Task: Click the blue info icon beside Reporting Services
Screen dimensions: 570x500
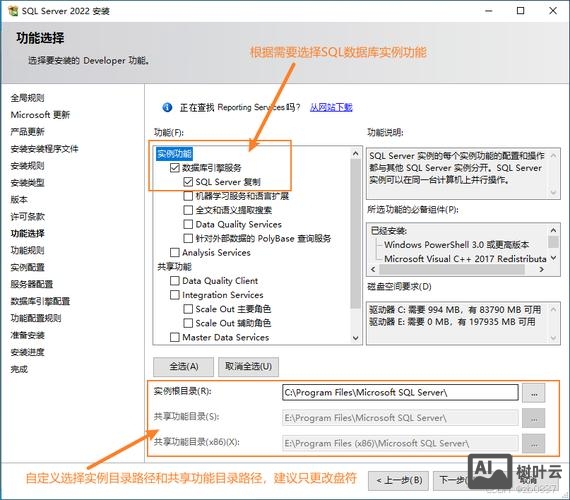Action: (x=167, y=107)
